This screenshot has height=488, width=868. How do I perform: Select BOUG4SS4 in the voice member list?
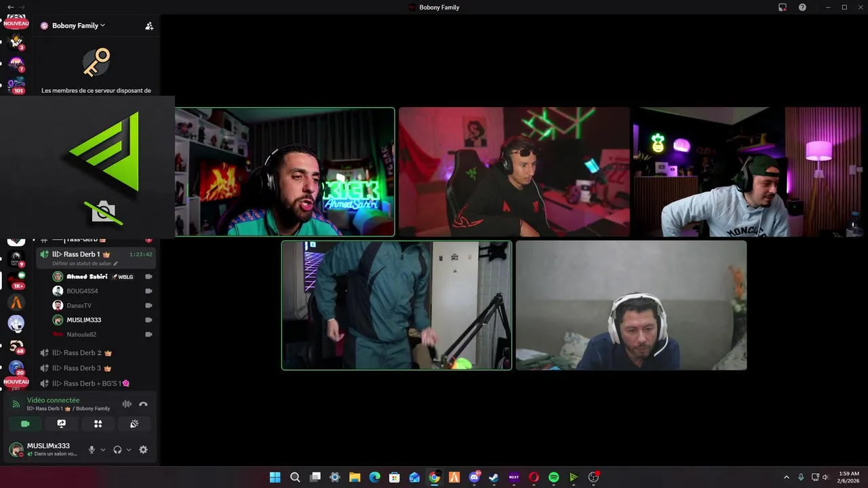(82, 291)
